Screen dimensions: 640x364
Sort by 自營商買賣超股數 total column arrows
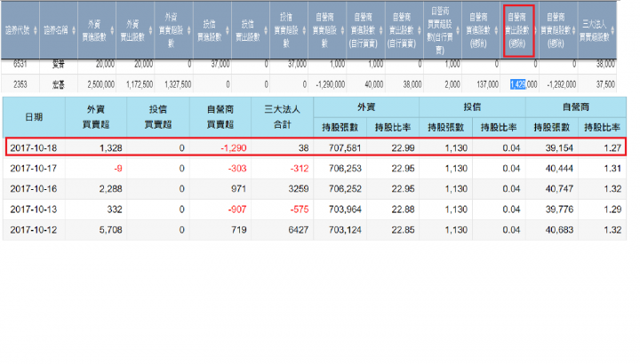tap(342, 30)
